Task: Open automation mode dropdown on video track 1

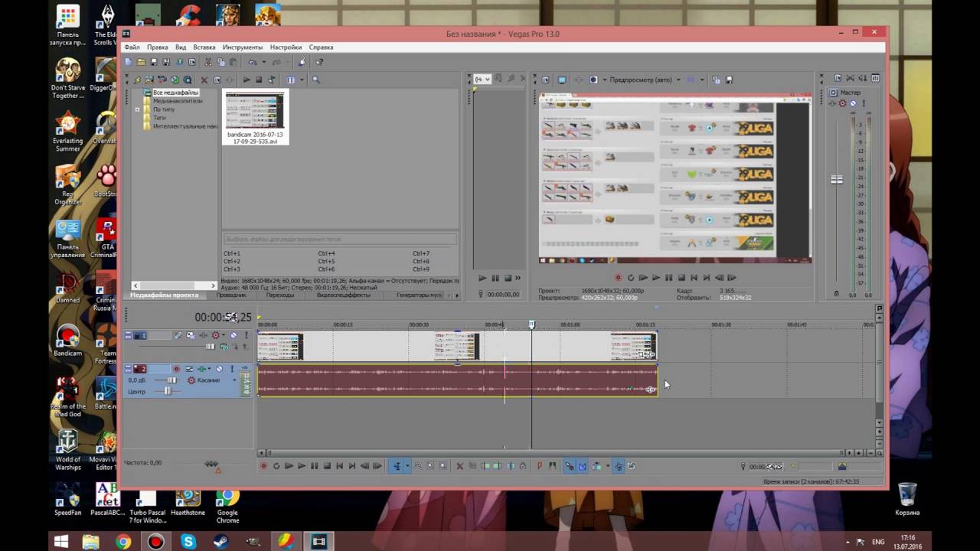Action: coord(224,335)
